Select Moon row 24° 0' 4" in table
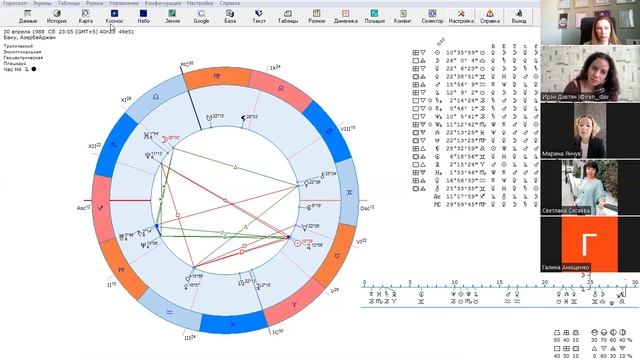 [476, 60]
